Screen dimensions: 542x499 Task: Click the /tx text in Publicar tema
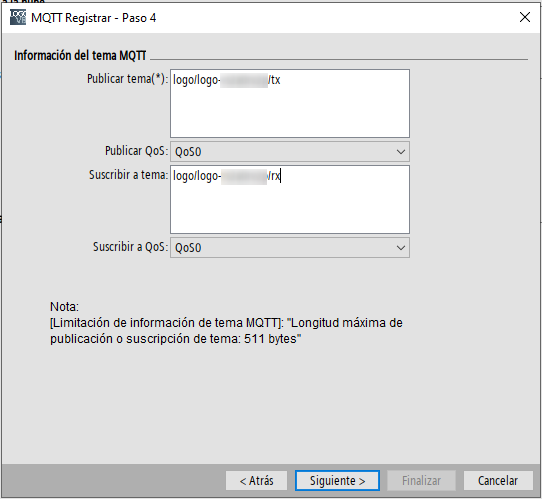coord(274,80)
